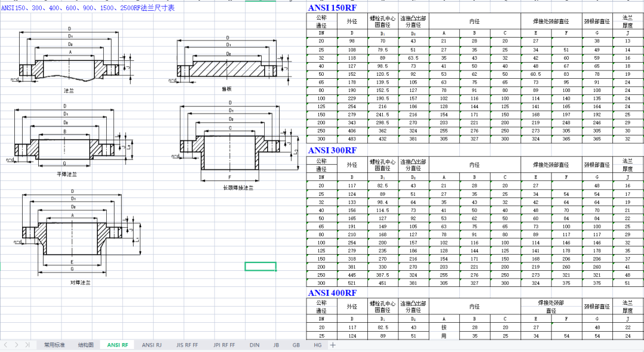Add a new sheet with the plus icon
The height and width of the screenshot is (352, 644).
pos(333,345)
